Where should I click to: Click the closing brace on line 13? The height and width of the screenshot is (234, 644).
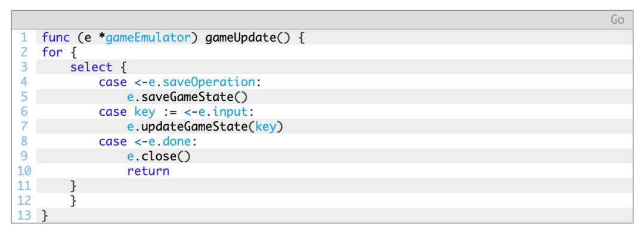pos(45,215)
